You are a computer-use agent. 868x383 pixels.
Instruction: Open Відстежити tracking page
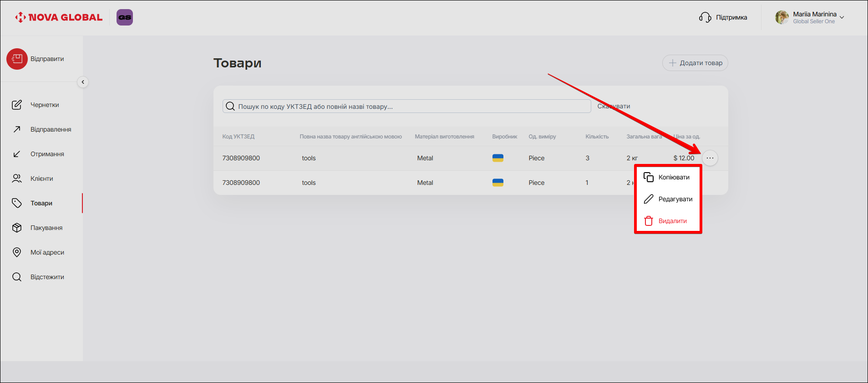pyautogui.click(x=47, y=277)
